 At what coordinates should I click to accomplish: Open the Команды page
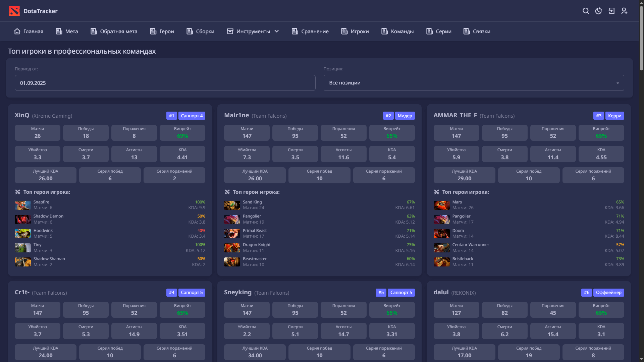(x=397, y=31)
